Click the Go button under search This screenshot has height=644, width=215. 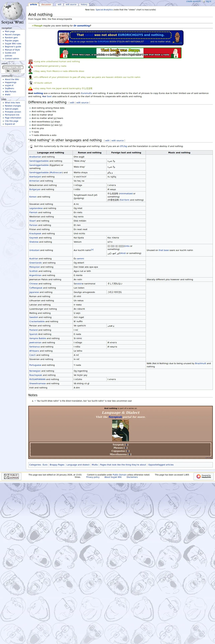coord(8,71)
